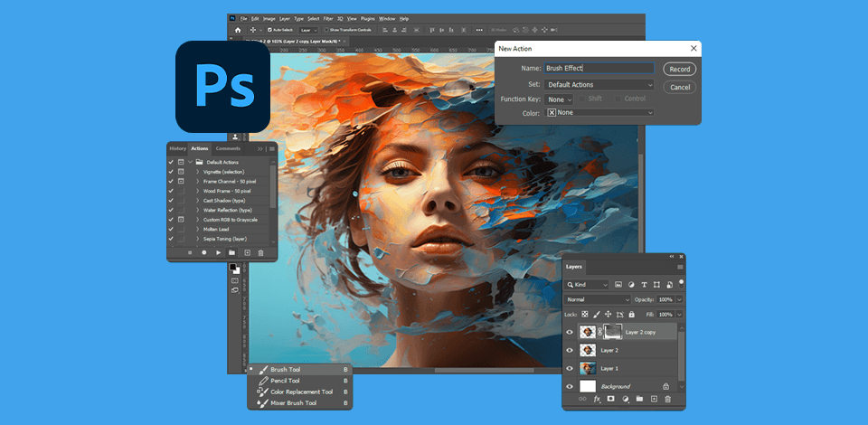
Task: Click stop recording icon in Actions panel
Action: click(190, 252)
